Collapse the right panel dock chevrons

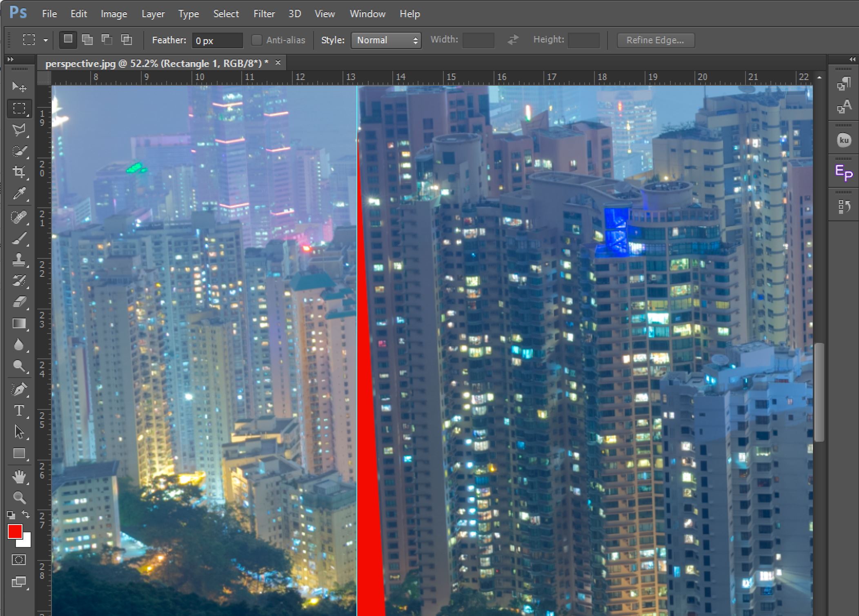[852, 59]
